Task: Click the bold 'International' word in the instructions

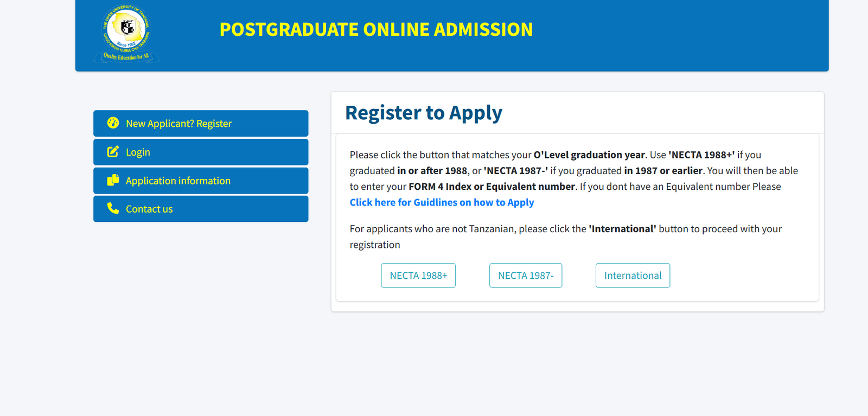Action: (622, 229)
